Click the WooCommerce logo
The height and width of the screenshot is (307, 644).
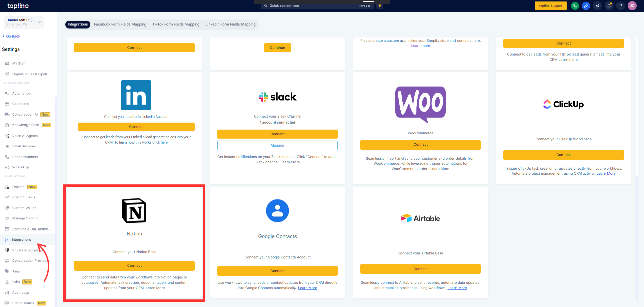(x=421, y=105)
